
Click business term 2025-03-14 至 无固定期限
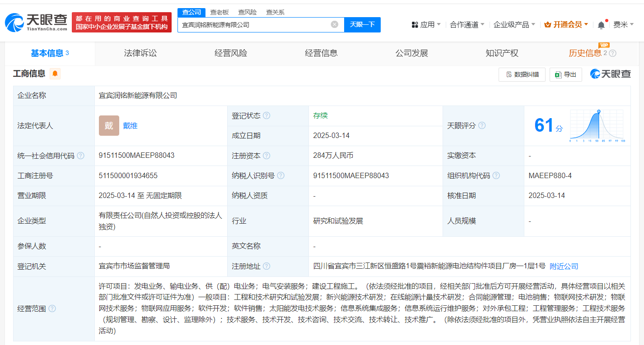(x=140, y=195)
